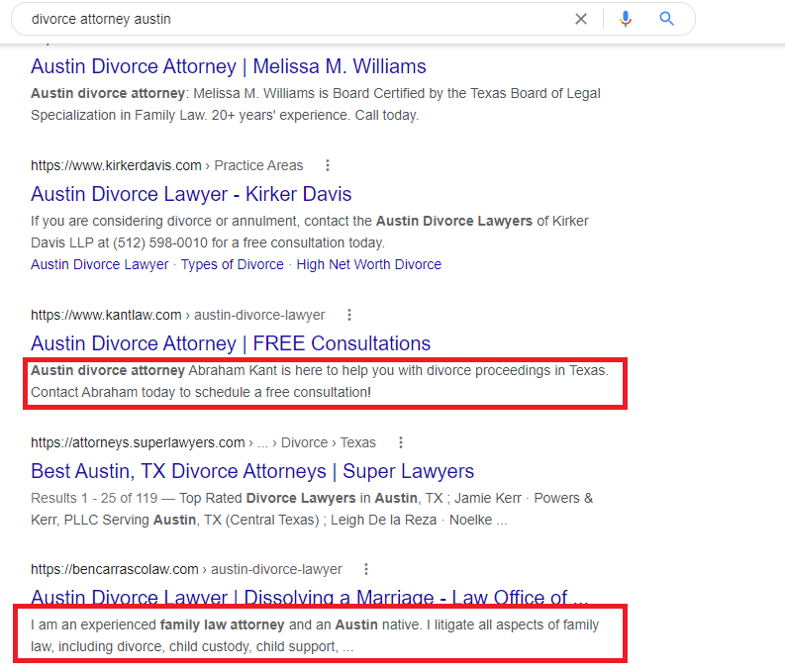Open 'Austin Divorce Lawyer | Dissolving a Marriage' result
The width and height of the screenshot is (785, 672).
(x=310, y=598)
